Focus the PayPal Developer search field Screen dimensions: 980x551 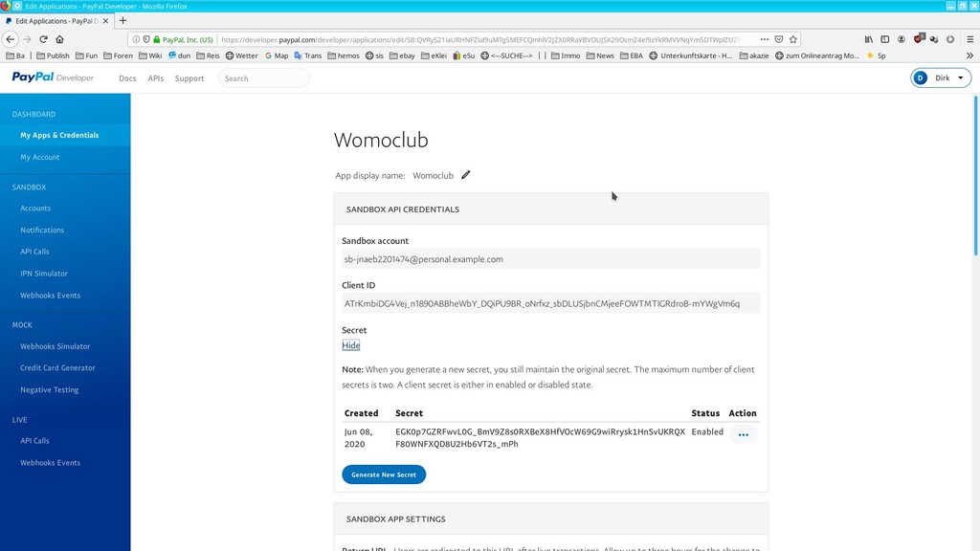tap(264, 78)
